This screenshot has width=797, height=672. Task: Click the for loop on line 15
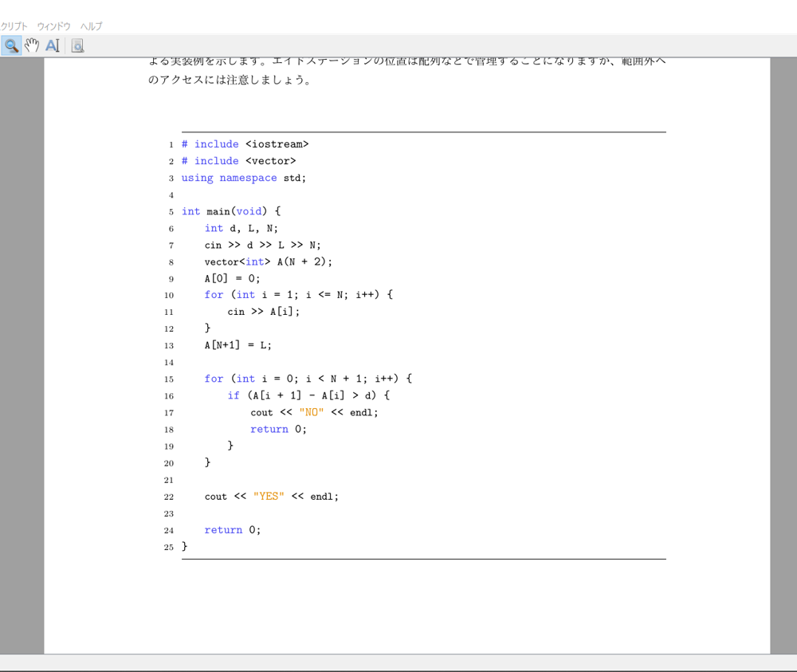click(x=308, y=379)
